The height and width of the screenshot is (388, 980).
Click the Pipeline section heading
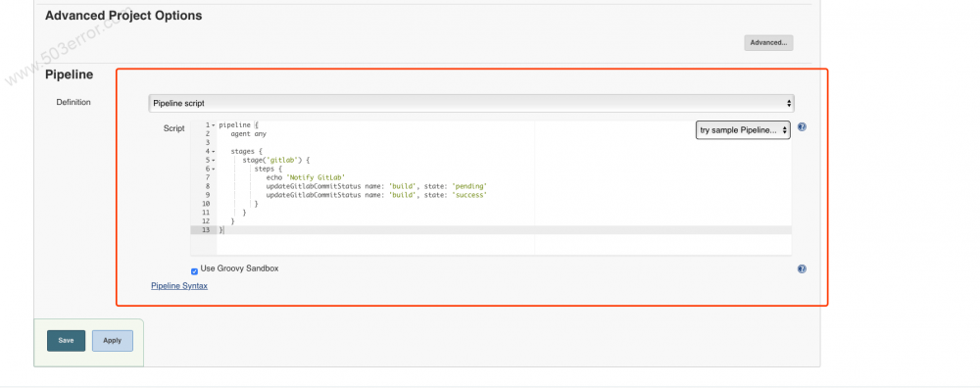(x=70, y=75)
